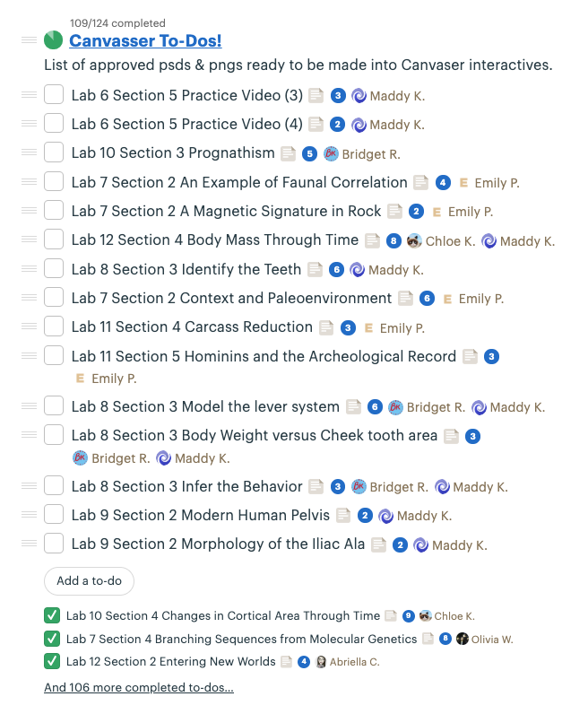This screenshot has width=588, height=714.
Task: Click Bridget R.'s avatar on Prognathism to-do
Action: point(331,153)
